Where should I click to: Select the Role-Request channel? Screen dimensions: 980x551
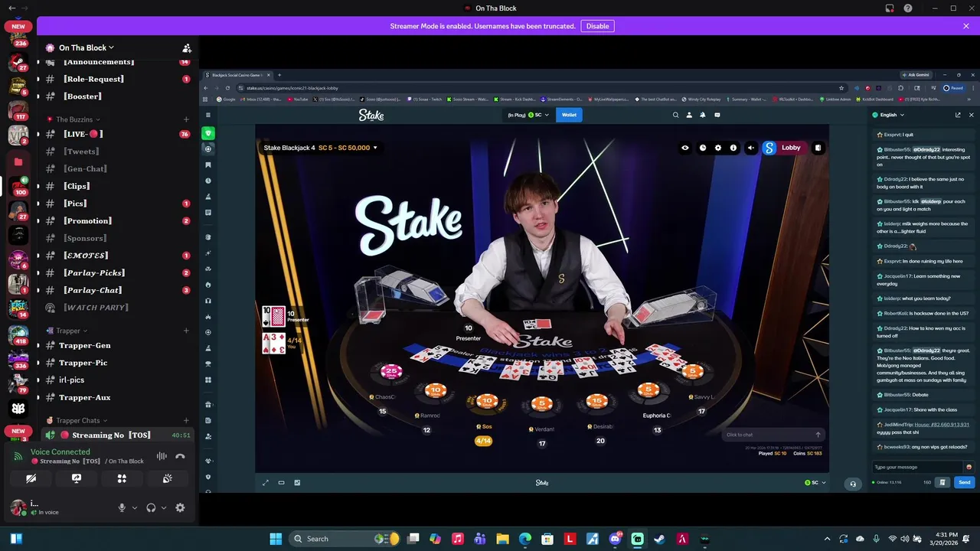117,79
